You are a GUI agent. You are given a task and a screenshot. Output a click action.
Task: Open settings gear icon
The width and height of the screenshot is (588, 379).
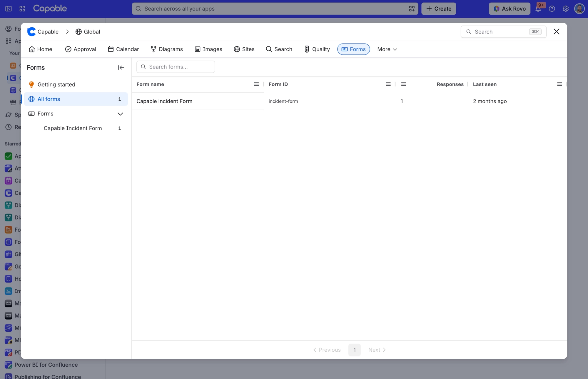[566, 9]
